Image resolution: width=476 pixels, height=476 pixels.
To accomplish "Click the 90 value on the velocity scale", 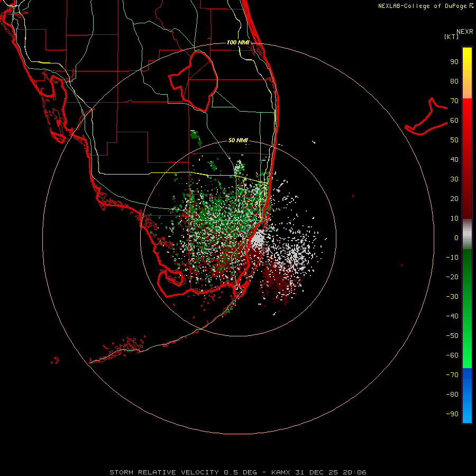I will click(454, 62).
